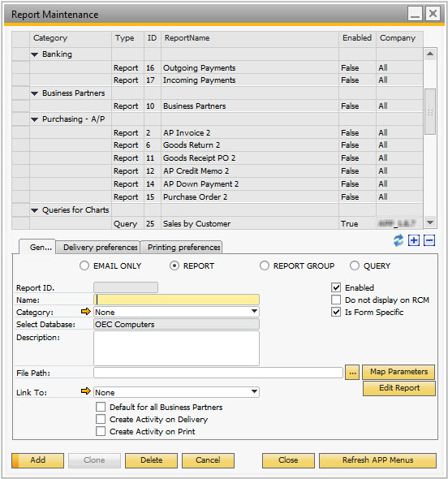Select the EMAIL ONLY radio button
Image resolution: width=448 pixels, height=479 pixels.
click(84, 265)
